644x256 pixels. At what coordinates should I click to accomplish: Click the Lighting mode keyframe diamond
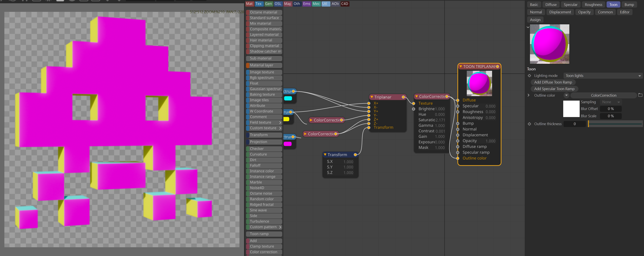pos(529,76)
